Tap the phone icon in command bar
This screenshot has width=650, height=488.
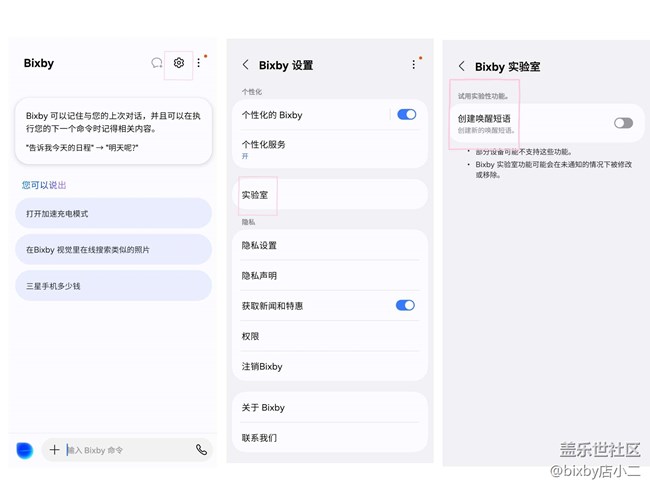tap(201, 450)
